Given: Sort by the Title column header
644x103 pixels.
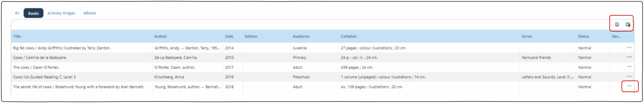Looking at the screenshot, I should (17, 36).
